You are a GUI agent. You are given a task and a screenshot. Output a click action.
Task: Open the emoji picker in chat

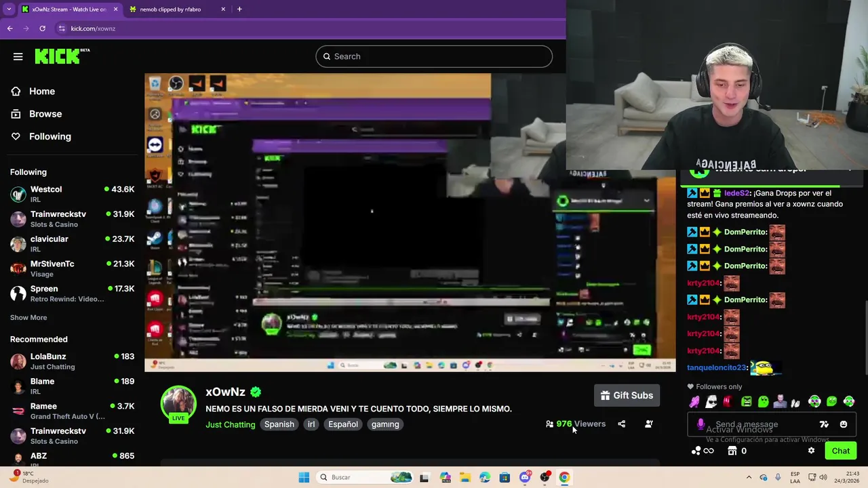(844, 424)
